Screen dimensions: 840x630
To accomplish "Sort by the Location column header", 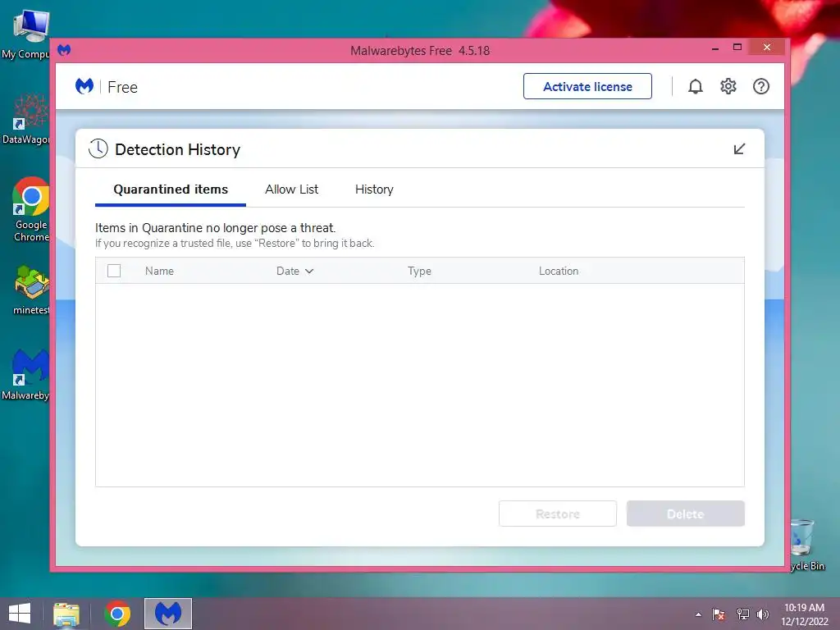I will coord(558,271).
